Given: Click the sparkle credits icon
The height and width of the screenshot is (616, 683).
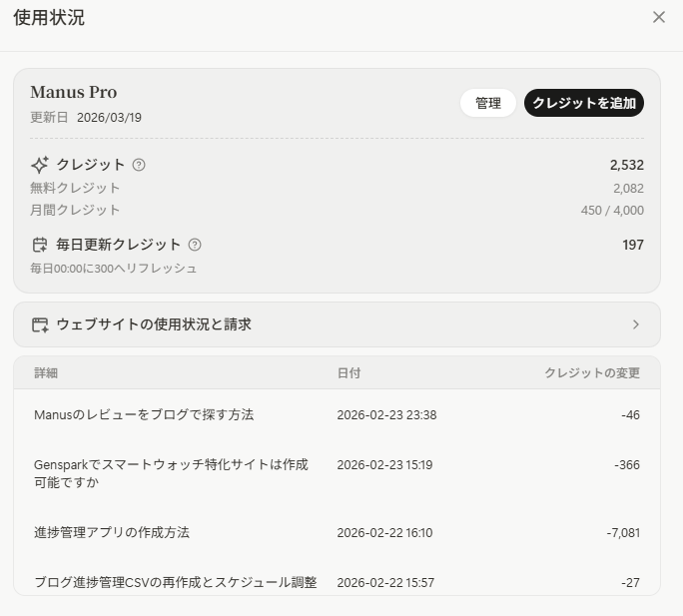Looking at the screenshot, I should pyautogui.click(x=40, y=165).
